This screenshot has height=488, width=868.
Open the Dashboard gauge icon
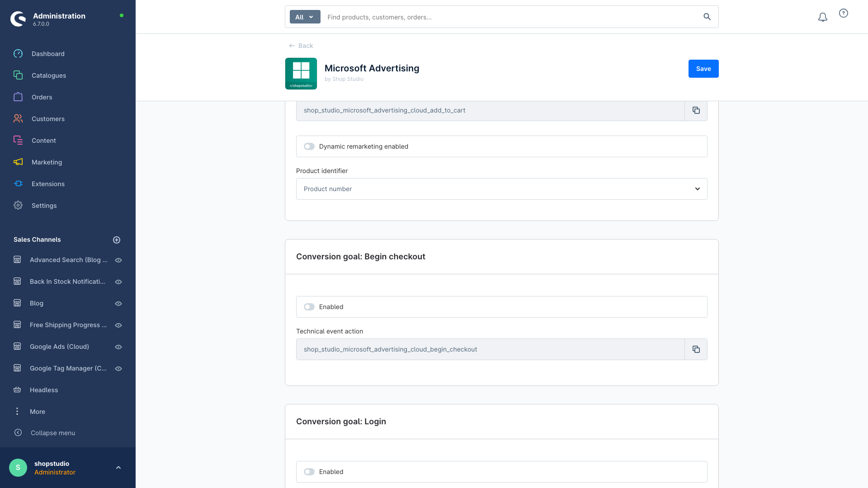[x=18, y=54]
